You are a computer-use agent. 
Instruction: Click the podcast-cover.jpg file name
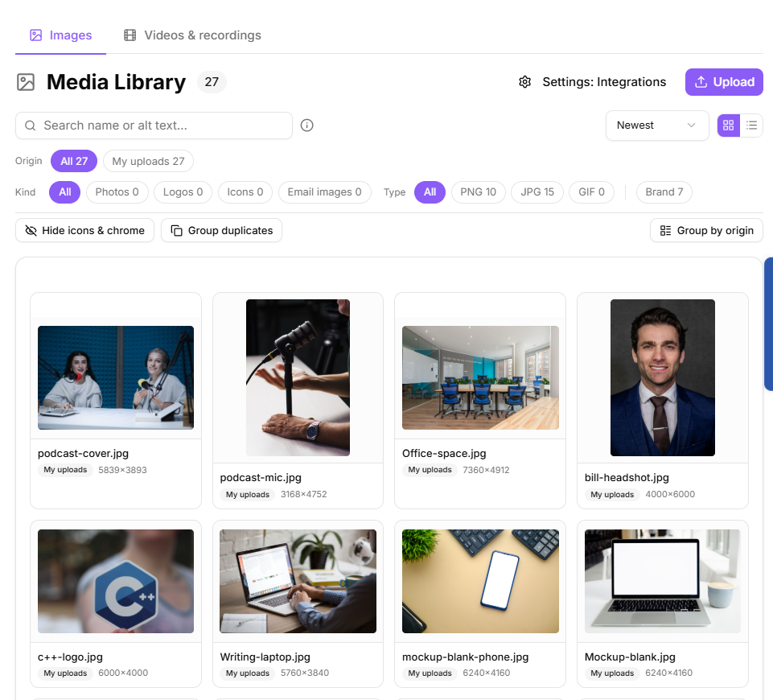[84, 454]
